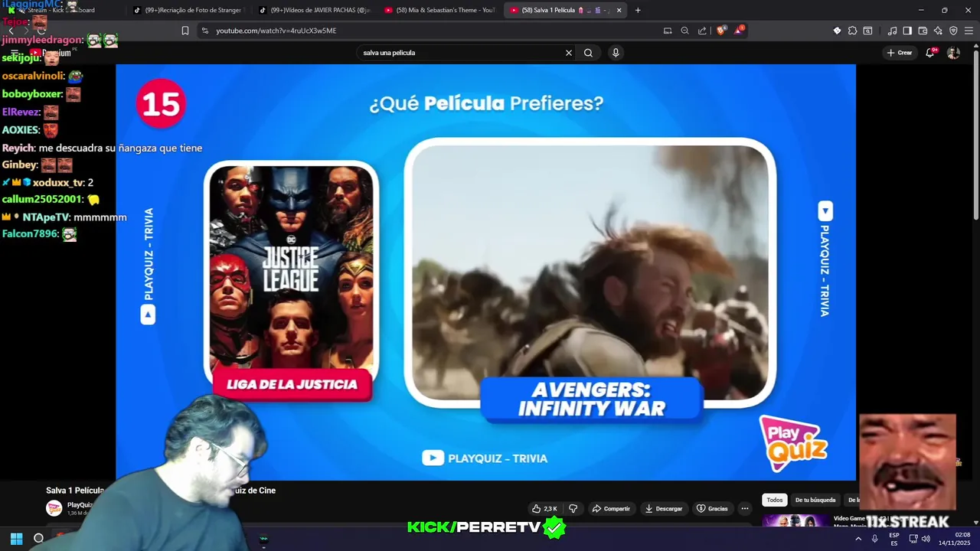Click the Avengers: Infinity War clip

(x=590, y=272)
